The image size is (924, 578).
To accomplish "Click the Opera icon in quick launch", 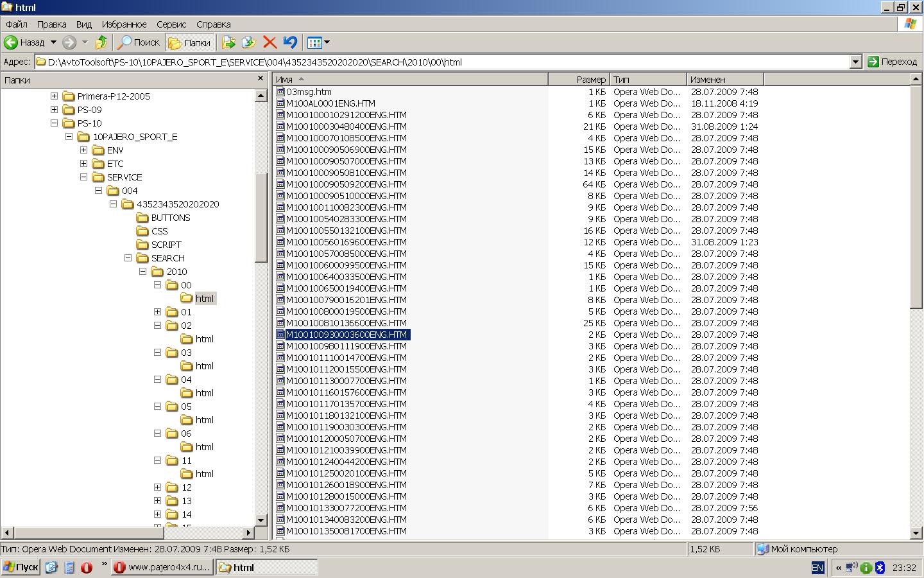I will point(86,567).
